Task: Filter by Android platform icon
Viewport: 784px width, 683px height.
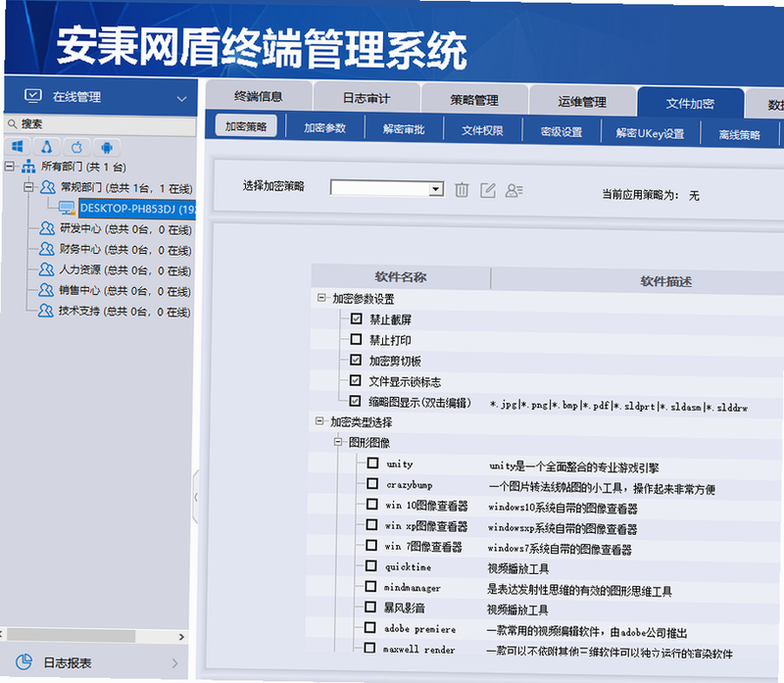Action: pos(107,148)
